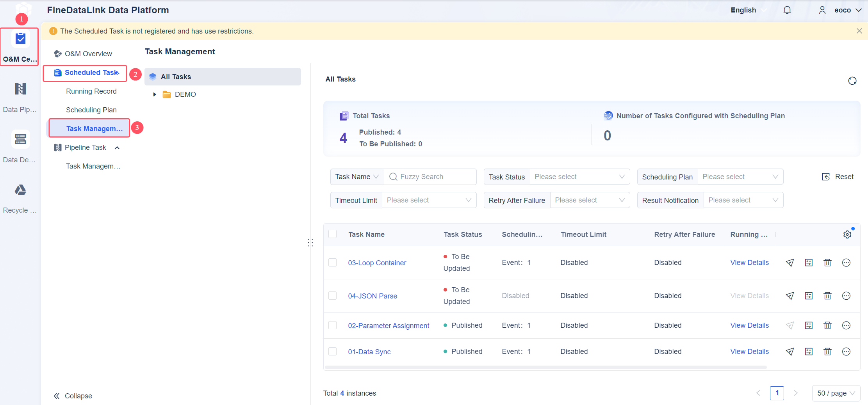Click View Details for 02-Parameter Assignment
868x405 pixels.
(x=749, y=325)
